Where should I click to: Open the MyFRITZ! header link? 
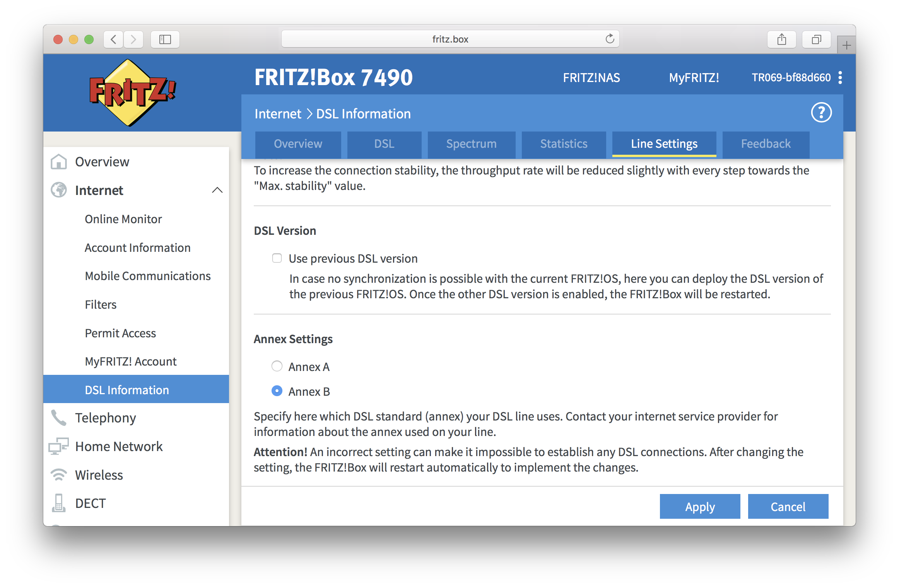[694, 78]
